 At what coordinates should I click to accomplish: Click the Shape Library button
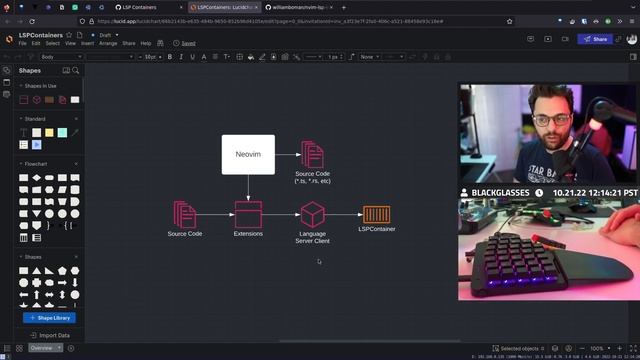49,318
